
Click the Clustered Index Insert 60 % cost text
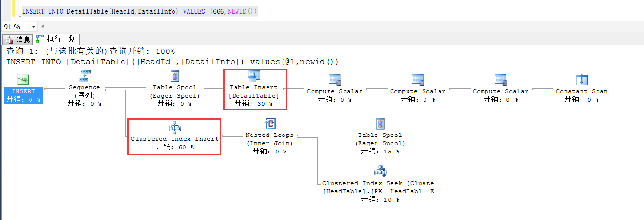174,147
